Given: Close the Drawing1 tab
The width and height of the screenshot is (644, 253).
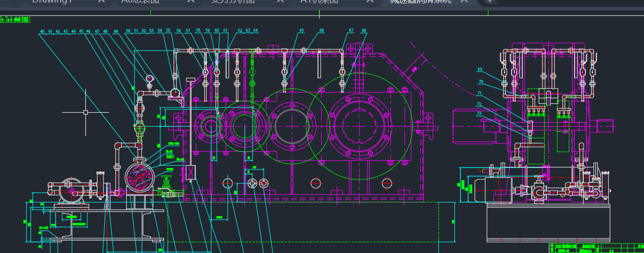Looking at the screenshot, I should pos(101,1).
